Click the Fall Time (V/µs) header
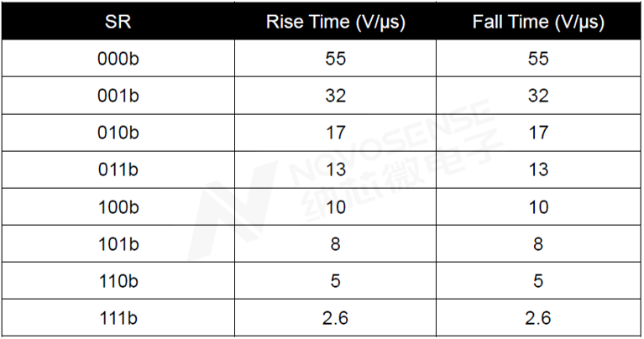Image resolution: width=644 pixels, height=339 pixels. [538, 22]
